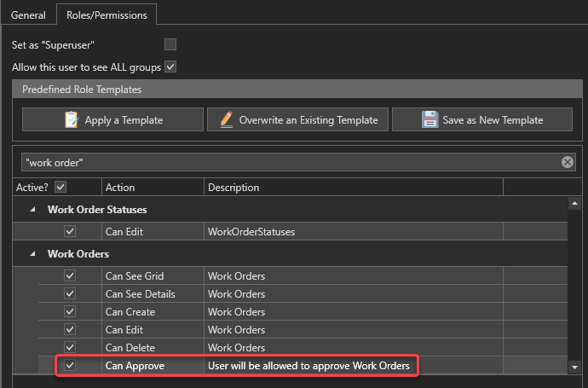Enable the Set as "Superuser" checkbox
This screenshot has width=588, height=388.
pyautogui.click(x=170, y=44)
